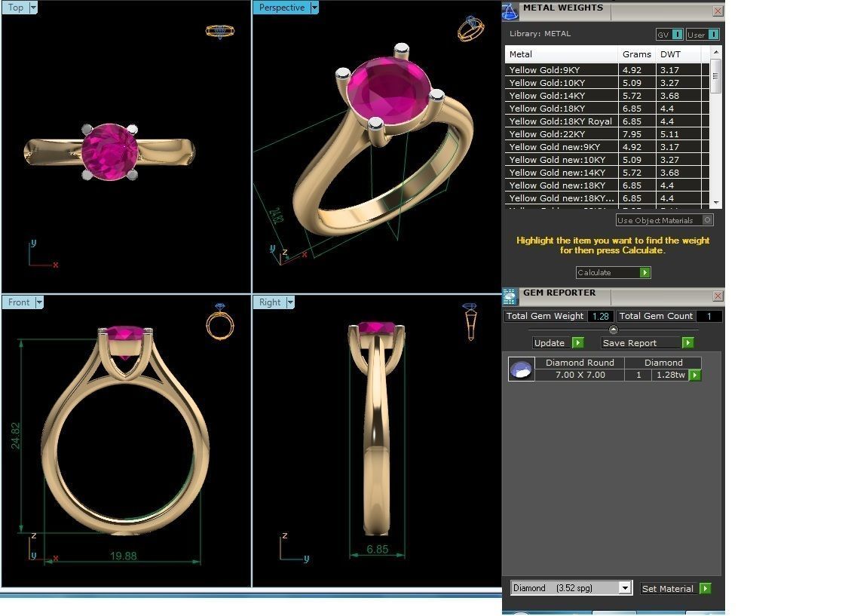Select the Right viewport label

(269, 302)
